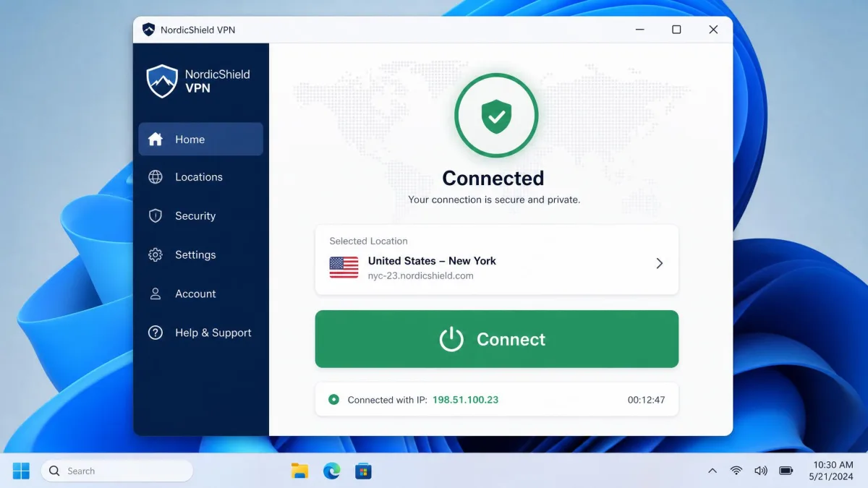Launch Microsoft Edge from the taskbar

(331, 471)
